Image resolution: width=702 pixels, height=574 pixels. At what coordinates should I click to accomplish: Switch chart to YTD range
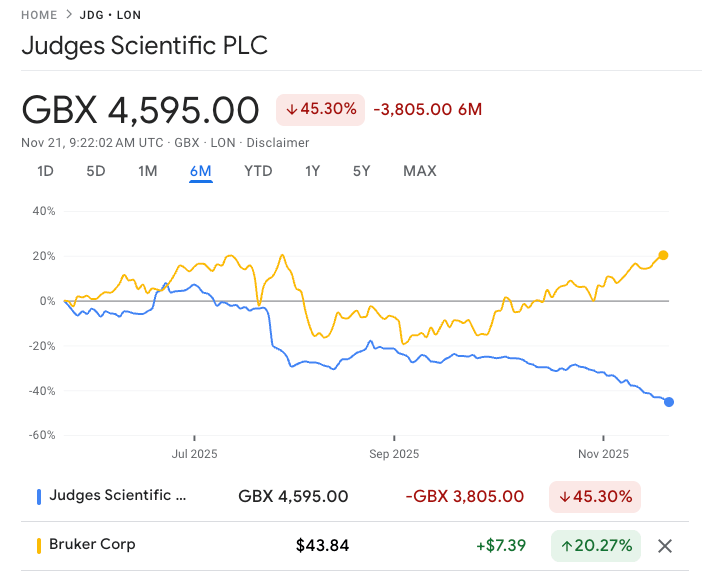[258, 171]
